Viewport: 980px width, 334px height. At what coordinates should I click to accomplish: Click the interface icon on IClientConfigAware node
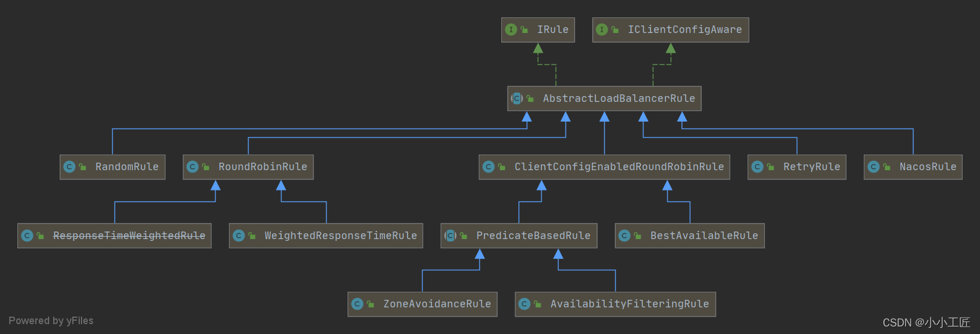click(601, 30)
